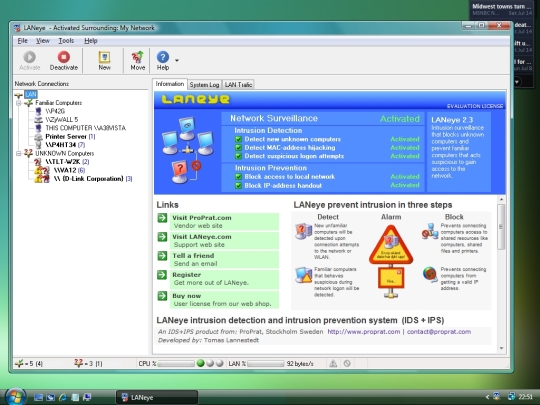
Task: Click green status light in status bar
Action: click(200, 363)
